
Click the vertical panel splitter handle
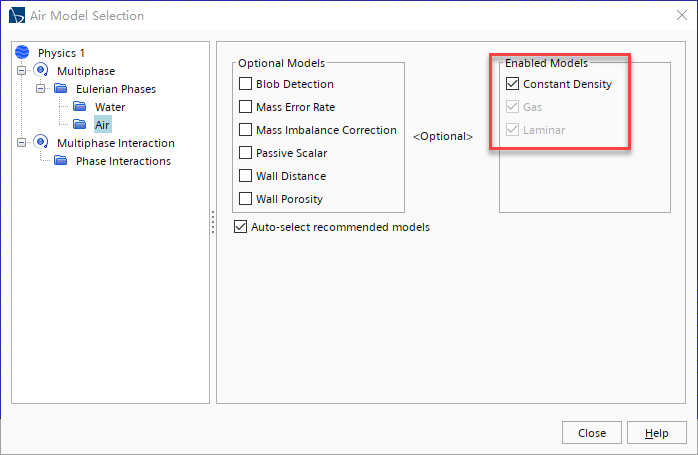pyautogui.click(x=213, y=223)
